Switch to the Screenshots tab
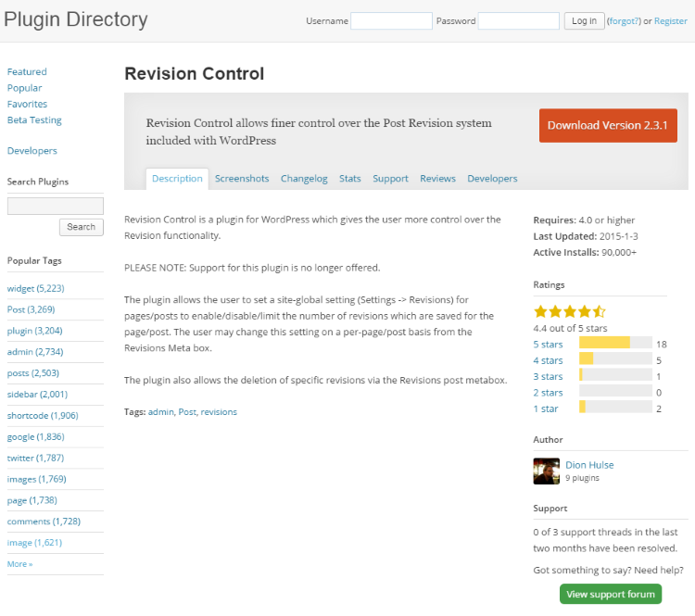The height and width of the screenshot is (616, 695). pos(242,179)
